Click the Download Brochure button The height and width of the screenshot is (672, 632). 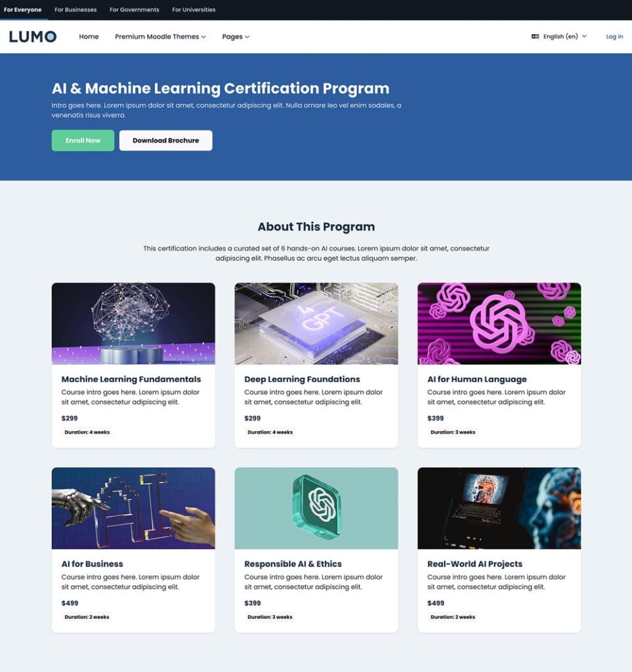(x=165, y=140)
